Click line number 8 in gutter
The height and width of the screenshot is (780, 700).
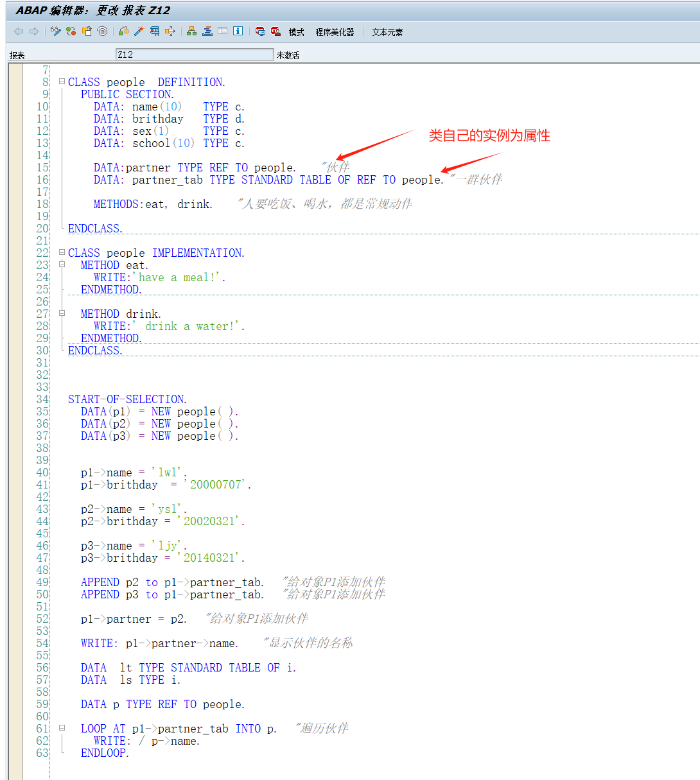pyautogui.click(x=46, y=82)
